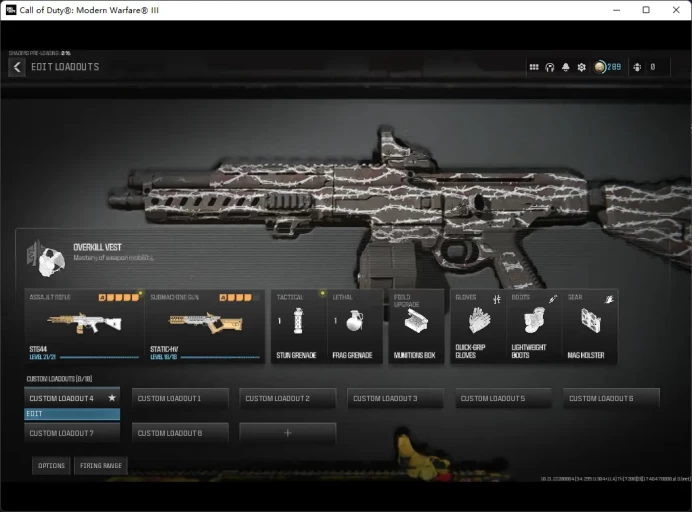Click the Edit Loadouts heading
692x512 pixels.
(x=65, y=67)
